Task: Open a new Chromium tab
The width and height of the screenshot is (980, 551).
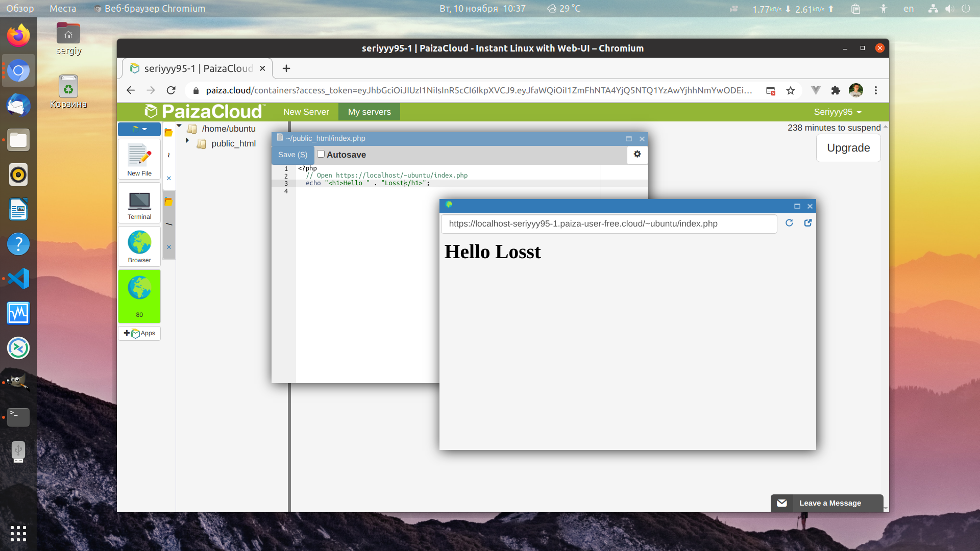Action: tap(286, 68)
